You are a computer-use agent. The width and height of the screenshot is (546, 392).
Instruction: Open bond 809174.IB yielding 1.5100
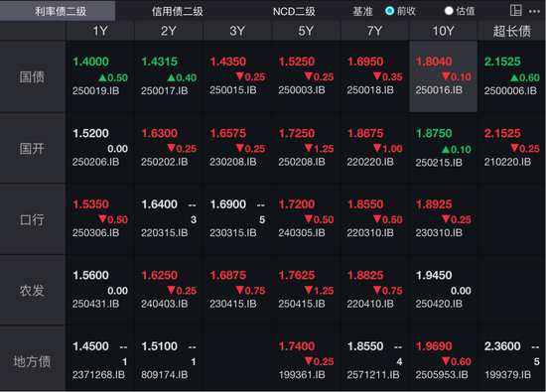[x=169, y=358]
